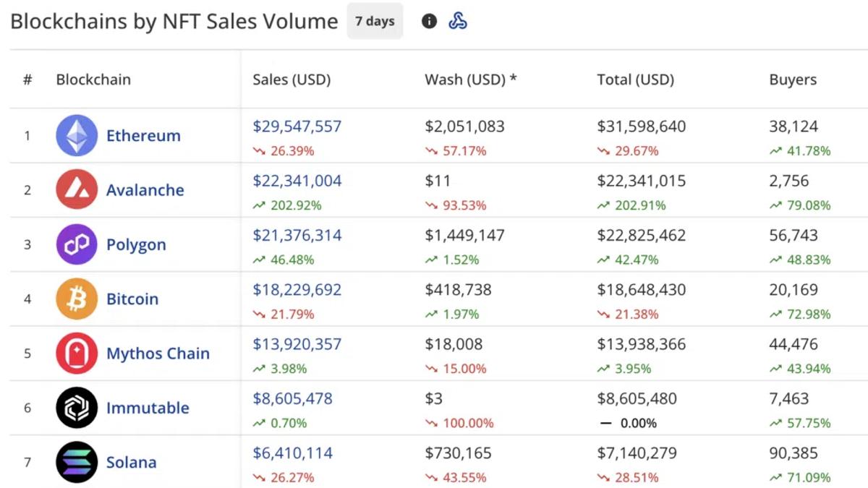Click Polygon total $22,825,462

[x=642, y=235]
